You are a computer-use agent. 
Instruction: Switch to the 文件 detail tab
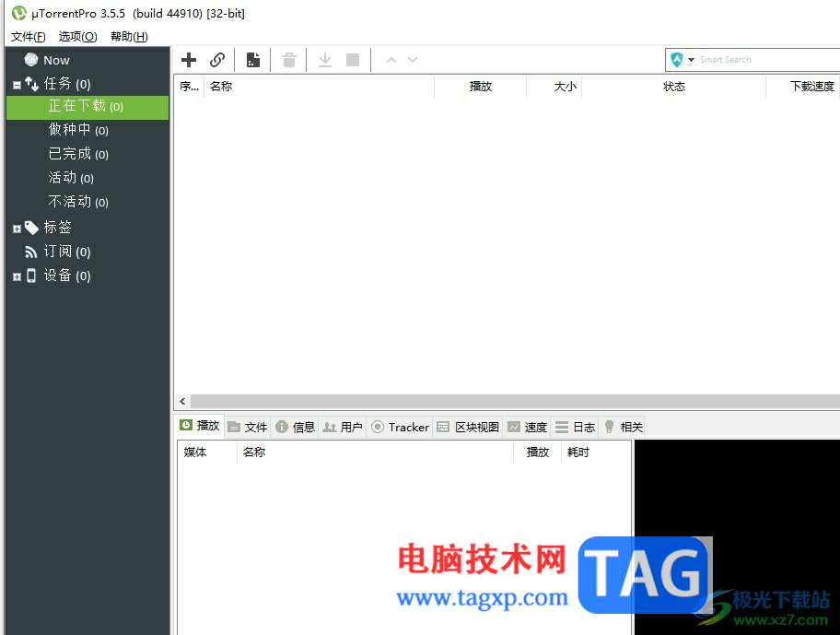pyautogui.click(x=248, y=427)
